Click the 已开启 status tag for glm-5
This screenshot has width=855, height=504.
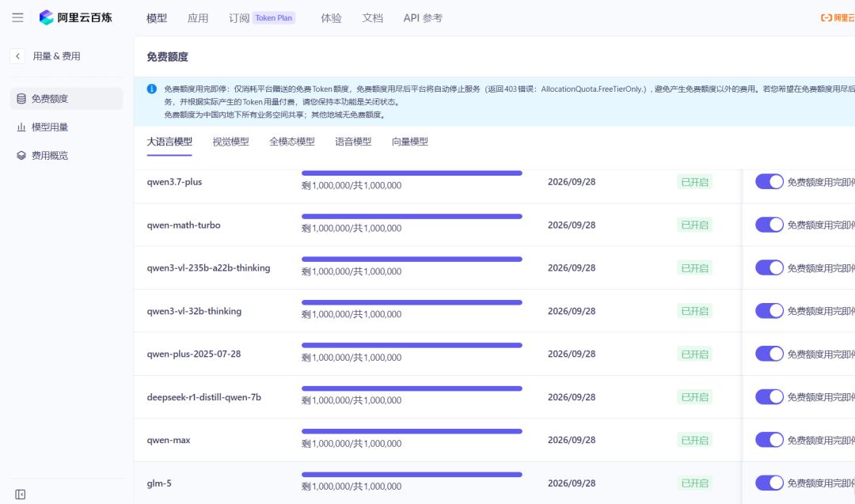(x=695, y=483)
